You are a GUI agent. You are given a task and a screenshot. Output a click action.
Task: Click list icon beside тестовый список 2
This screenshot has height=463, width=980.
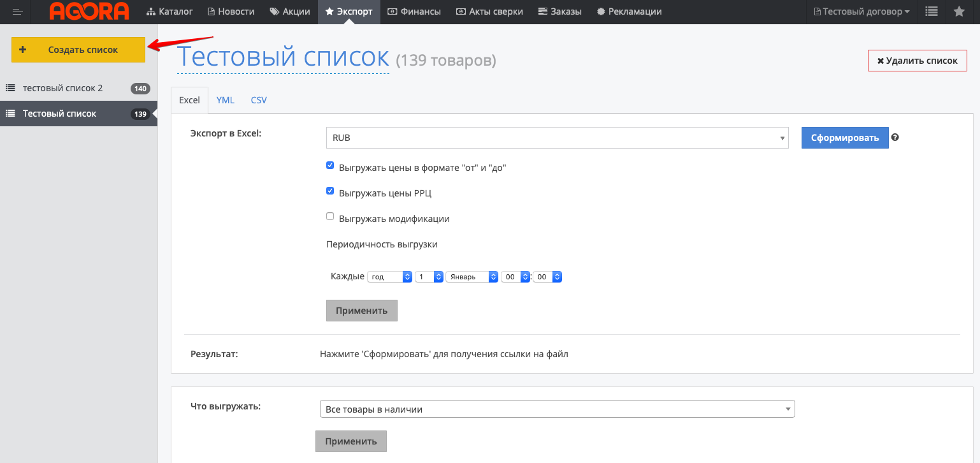(x=11, y=88)
